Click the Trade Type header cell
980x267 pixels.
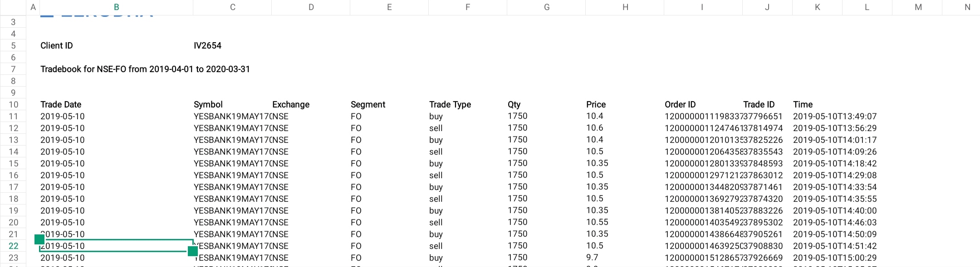450,105
